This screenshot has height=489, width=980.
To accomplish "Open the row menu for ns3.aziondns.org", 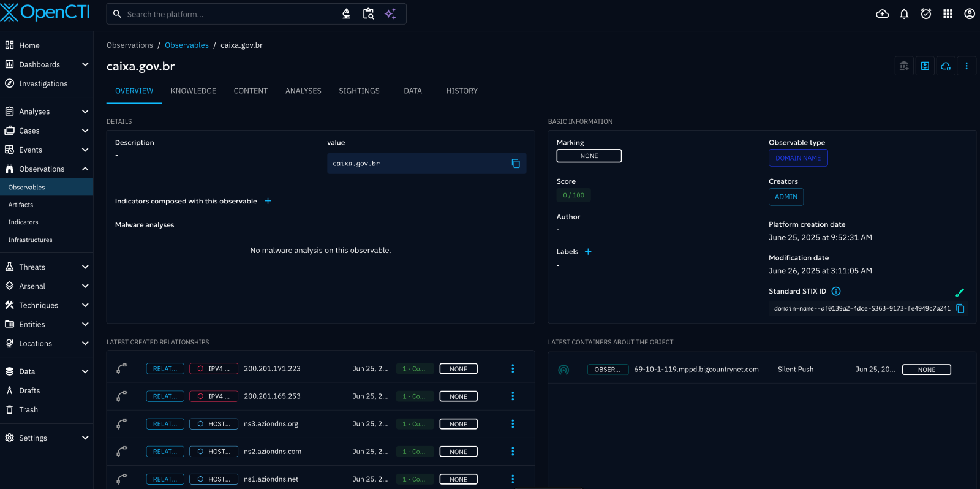I will coord(513,424).
